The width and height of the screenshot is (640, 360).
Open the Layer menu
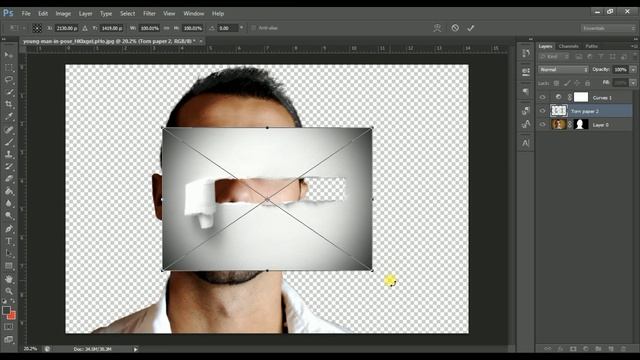[x=85, y=13]
